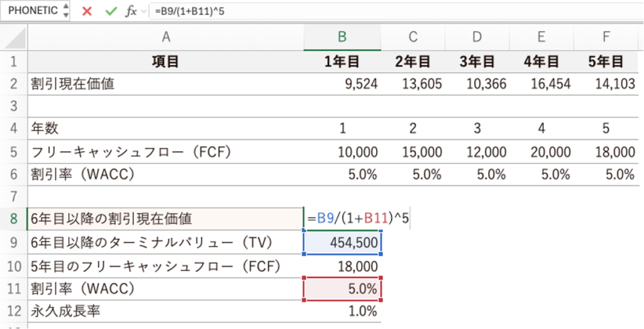
Task: Select row 8 header
Action: pyautogui.click(x=14, y=219)
